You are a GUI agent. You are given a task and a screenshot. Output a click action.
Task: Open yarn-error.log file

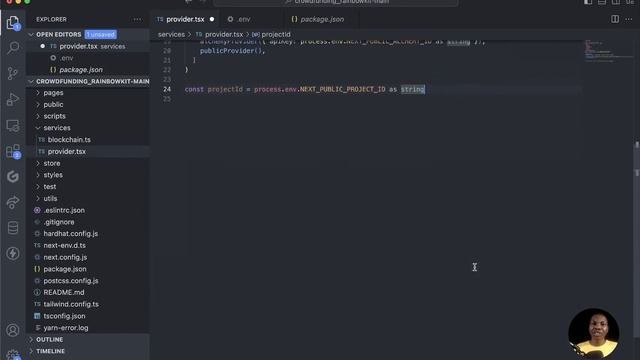tap(66, 328)
